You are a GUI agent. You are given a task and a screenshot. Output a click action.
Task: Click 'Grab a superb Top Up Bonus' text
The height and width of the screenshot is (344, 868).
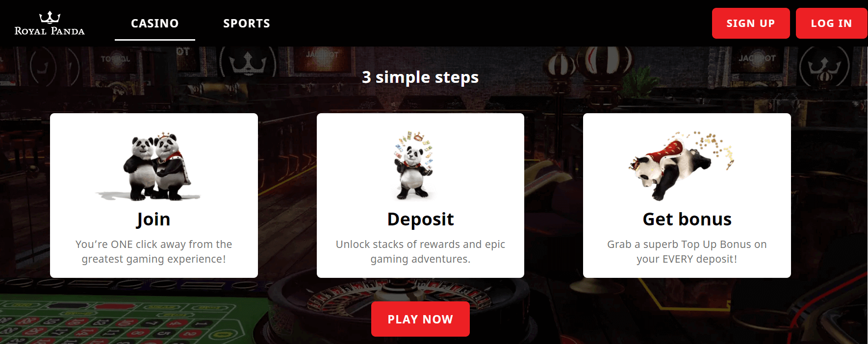click(687, 251)
